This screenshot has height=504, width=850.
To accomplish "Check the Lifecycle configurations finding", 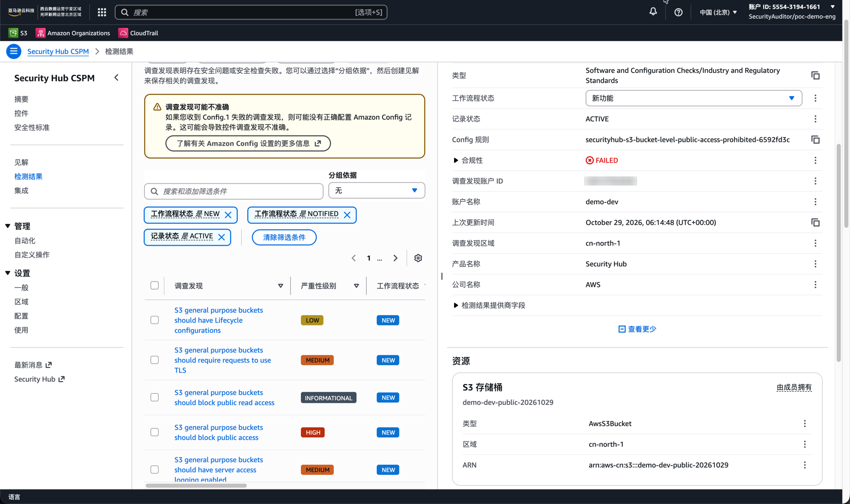I will click(x=155, y=320).
